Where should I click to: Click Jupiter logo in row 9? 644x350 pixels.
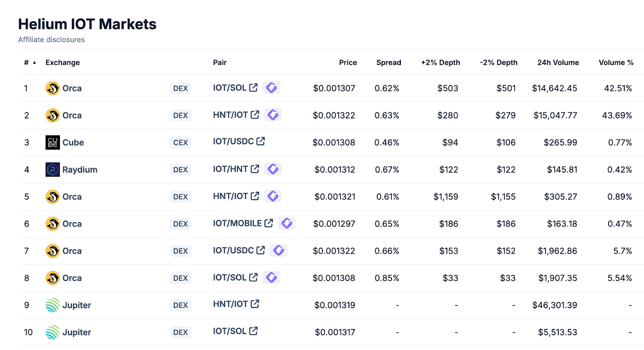click(52, 305)
